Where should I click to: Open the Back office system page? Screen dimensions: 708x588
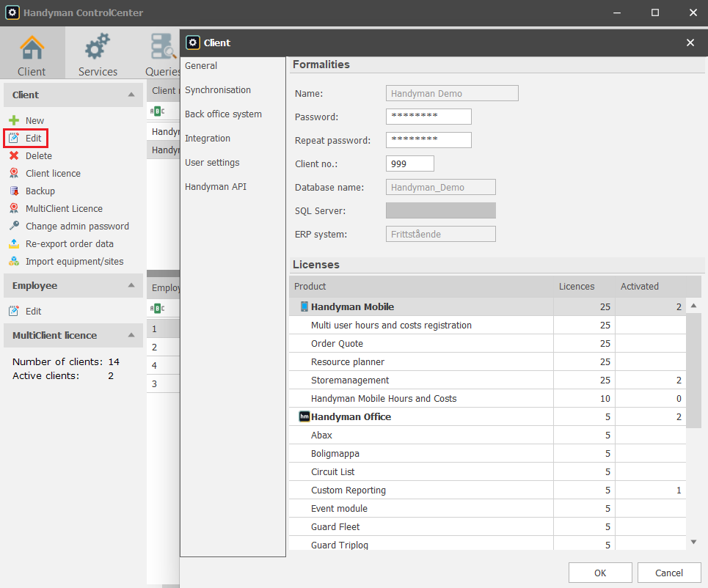tap(223, 114)
